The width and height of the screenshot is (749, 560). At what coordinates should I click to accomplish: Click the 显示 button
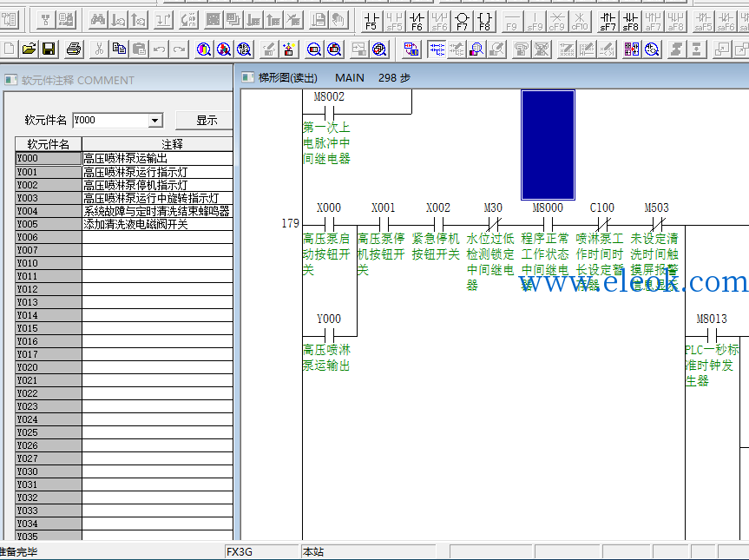pyautogui.click(x=206, y=121)
